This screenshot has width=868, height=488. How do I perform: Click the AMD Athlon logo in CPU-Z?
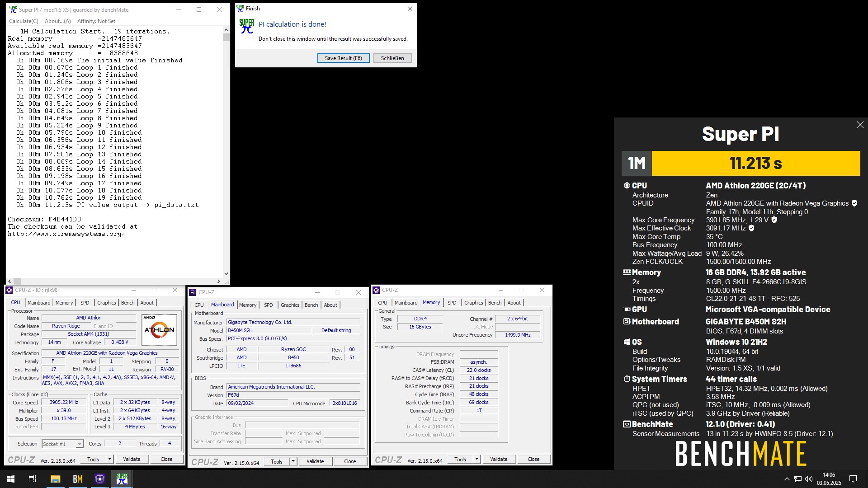(x=159, y=330)
